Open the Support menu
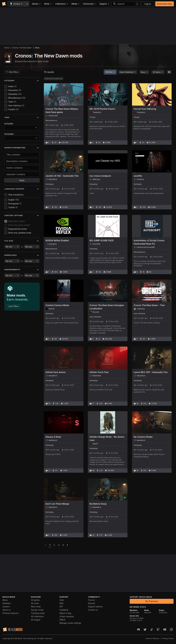Image resolution: width=176 pixels, height=644 pixels. coord(104,4)
